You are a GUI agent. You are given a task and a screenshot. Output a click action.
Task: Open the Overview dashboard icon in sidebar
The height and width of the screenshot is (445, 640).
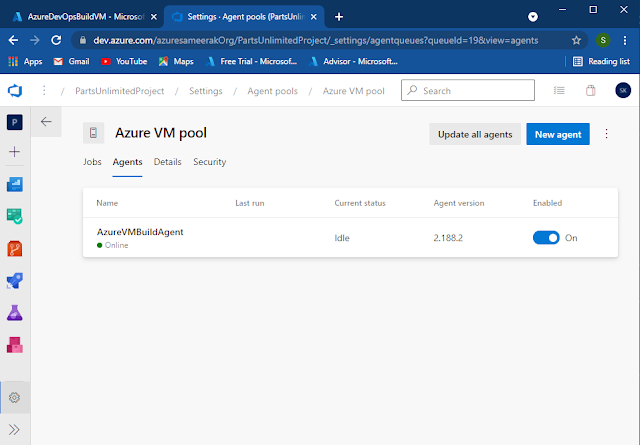[x=15, y=184]
